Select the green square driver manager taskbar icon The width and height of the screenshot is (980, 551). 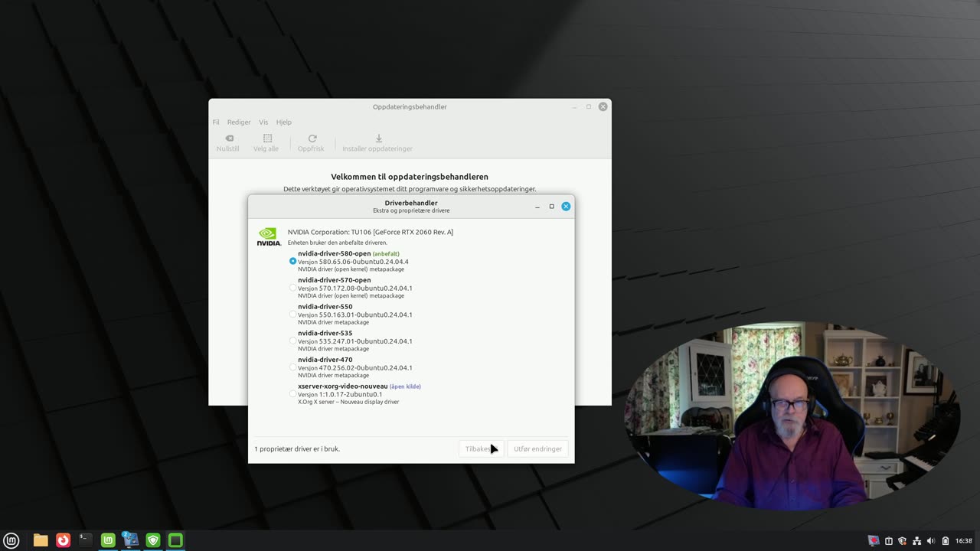tap(175, 540)
